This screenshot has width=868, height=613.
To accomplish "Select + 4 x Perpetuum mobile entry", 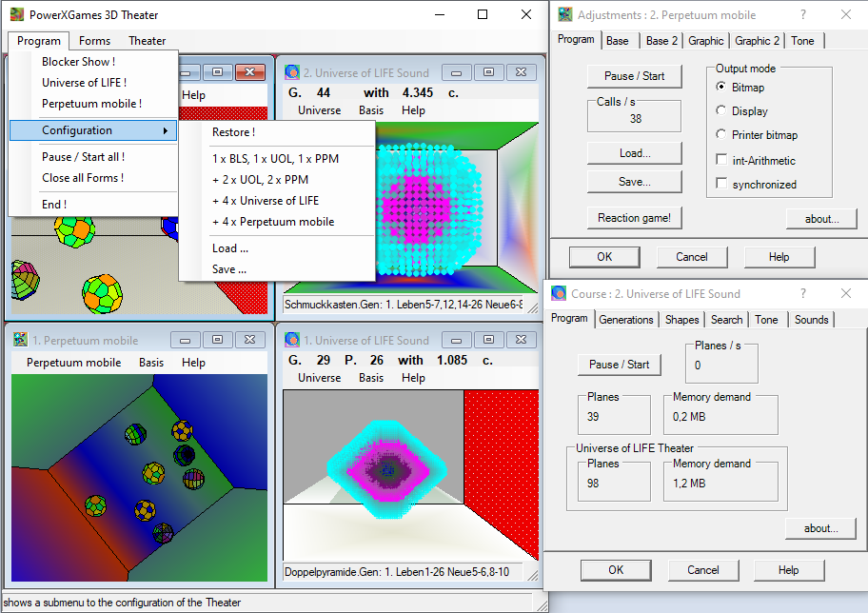I will pyautogui.click(x=277, y=222).
